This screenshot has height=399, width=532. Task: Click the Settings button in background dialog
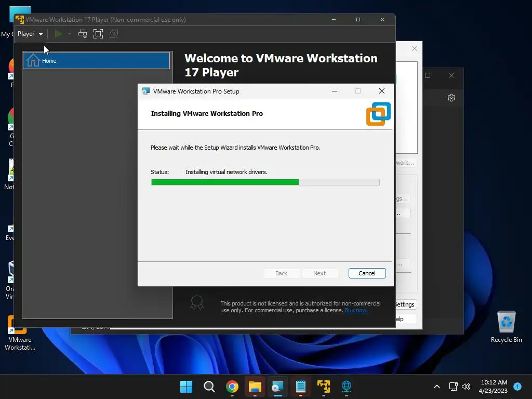tap(406, 304)
